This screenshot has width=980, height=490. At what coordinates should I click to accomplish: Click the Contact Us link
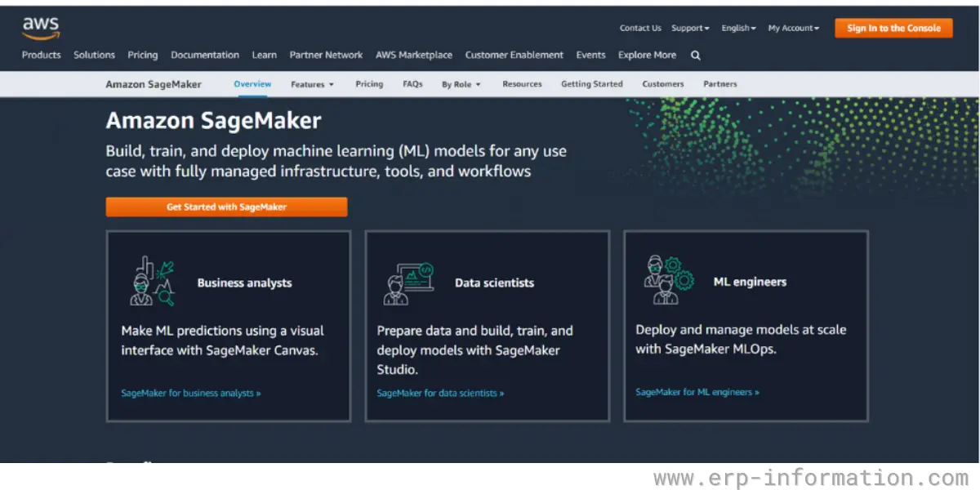point(640,28)
